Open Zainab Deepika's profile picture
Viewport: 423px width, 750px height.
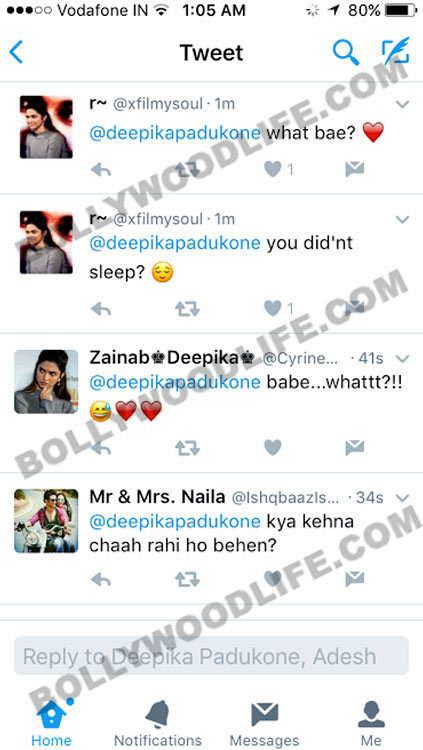click(x=46, y=382)
